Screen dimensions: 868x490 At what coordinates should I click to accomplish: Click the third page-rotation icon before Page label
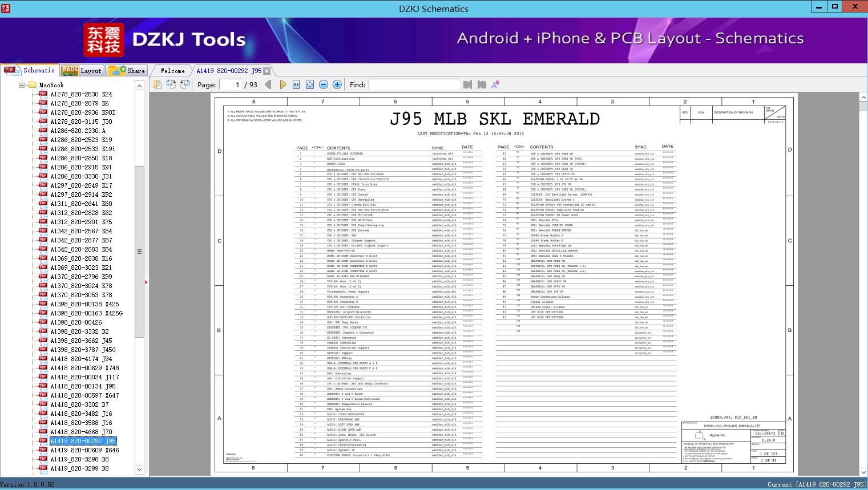coord(184,84)
